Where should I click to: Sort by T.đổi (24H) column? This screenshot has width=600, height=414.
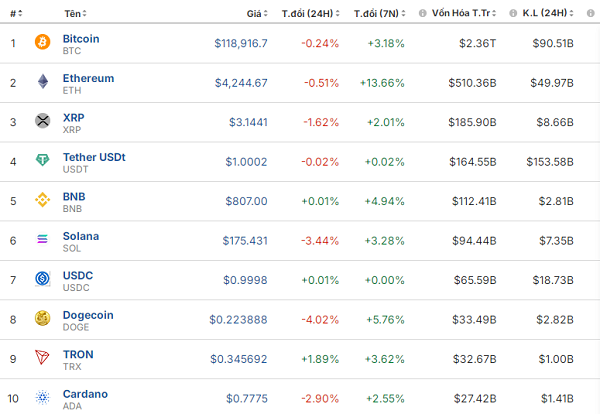[x=310, y=14]
